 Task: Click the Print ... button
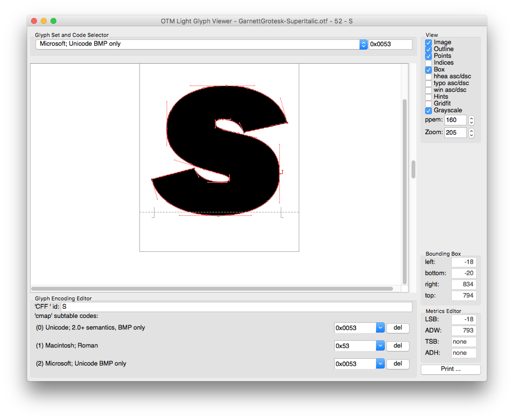451,369
